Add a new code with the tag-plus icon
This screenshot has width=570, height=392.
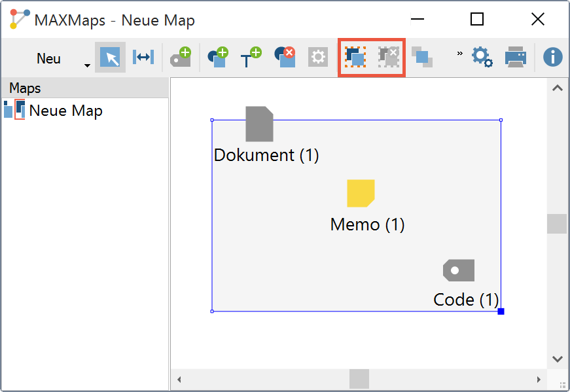[180, 58]
